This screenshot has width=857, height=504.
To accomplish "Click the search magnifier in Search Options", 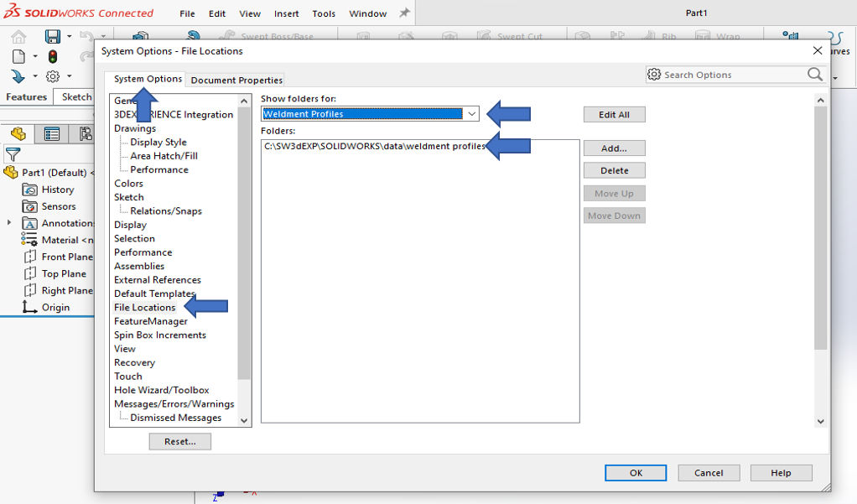I will (x=814, y=75).
